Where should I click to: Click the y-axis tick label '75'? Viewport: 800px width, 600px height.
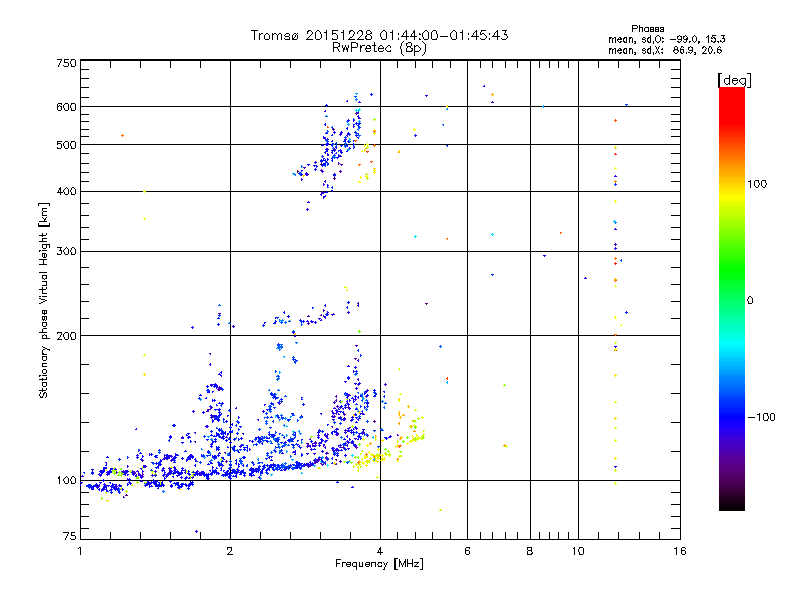coord(70,536)
